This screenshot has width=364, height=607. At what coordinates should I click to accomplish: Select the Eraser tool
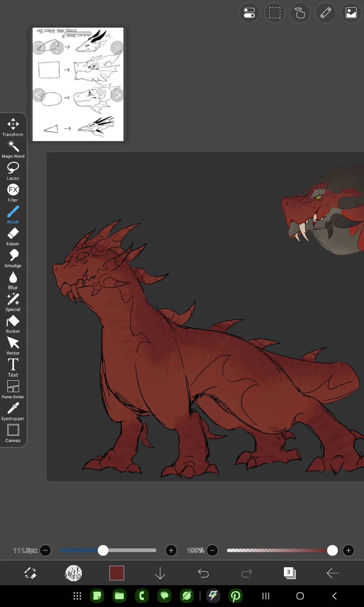pyautogui.click(x=13, y=236)
